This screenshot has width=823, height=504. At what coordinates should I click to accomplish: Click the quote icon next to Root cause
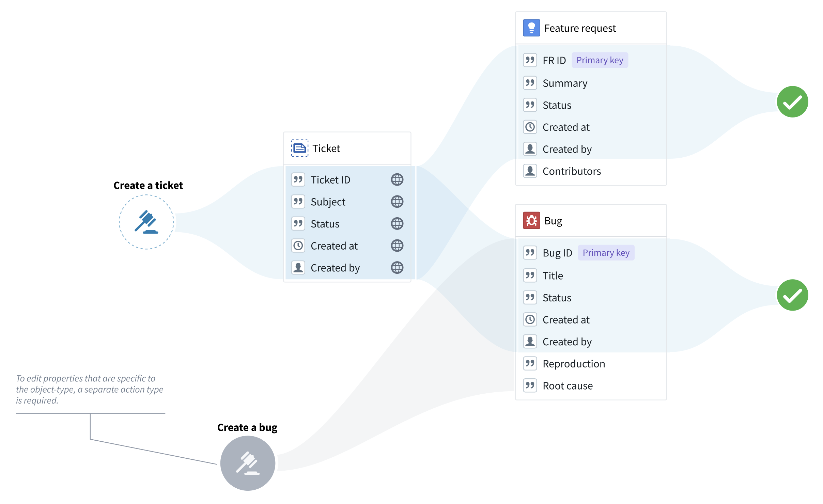coord(530,385)
